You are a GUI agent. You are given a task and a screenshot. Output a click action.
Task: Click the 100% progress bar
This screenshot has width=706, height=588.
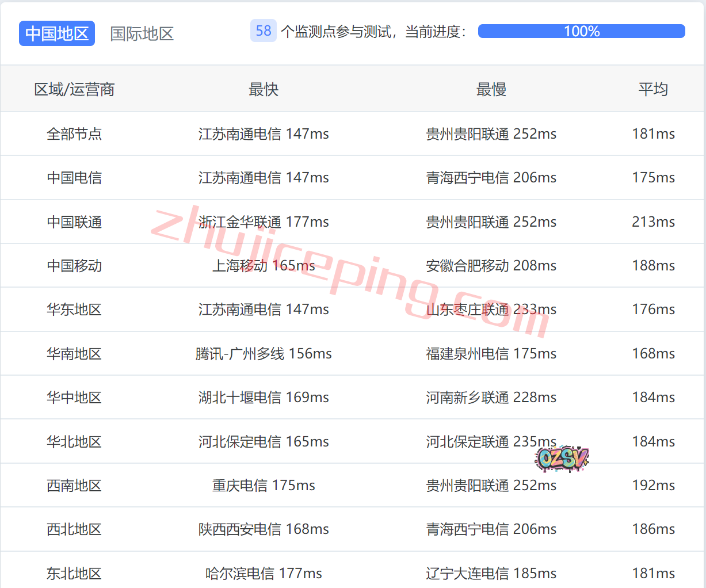click(581, 31)
